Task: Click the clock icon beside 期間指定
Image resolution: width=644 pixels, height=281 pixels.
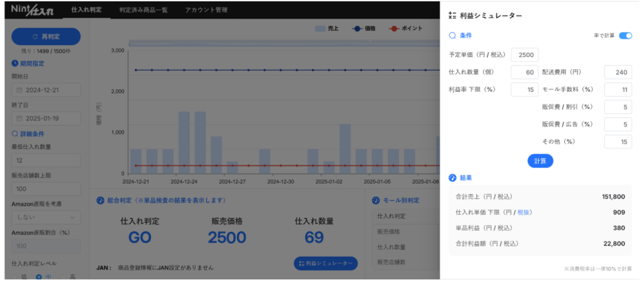Action: tap(15, 63)
